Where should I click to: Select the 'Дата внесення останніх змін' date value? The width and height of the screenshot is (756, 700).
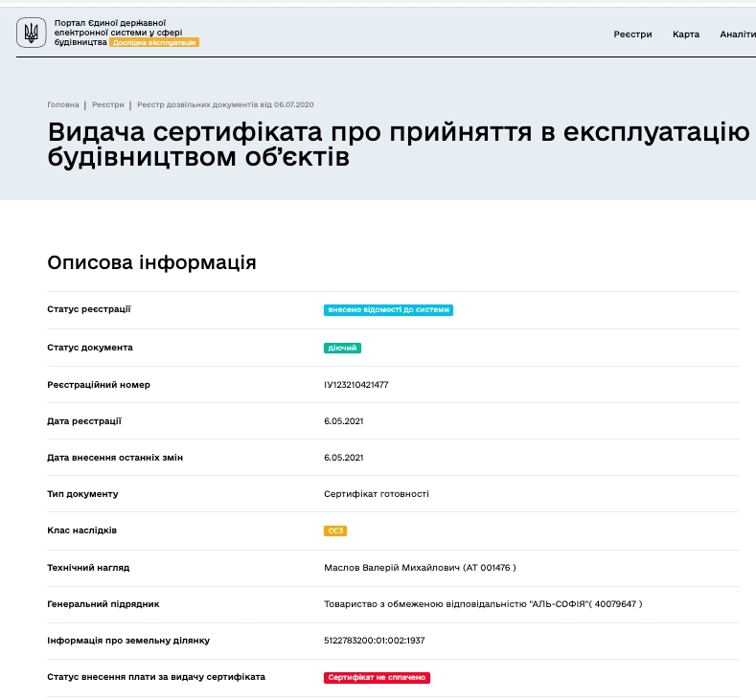click(x=344, y=458)
